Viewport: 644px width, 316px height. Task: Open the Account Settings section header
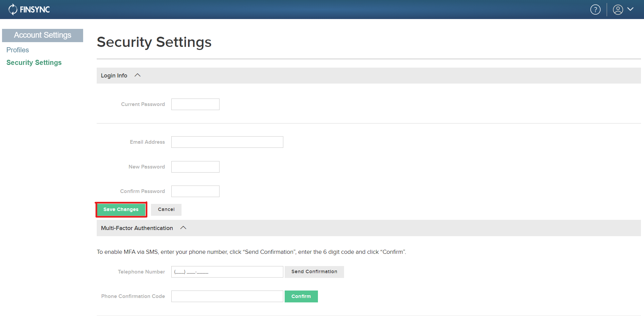point(42,35)
